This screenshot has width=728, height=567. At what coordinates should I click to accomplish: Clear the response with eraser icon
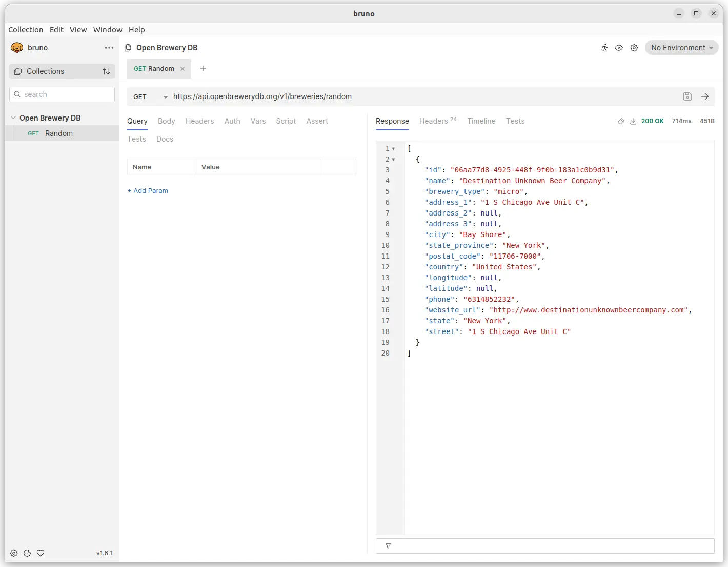(x=621, y=121)
